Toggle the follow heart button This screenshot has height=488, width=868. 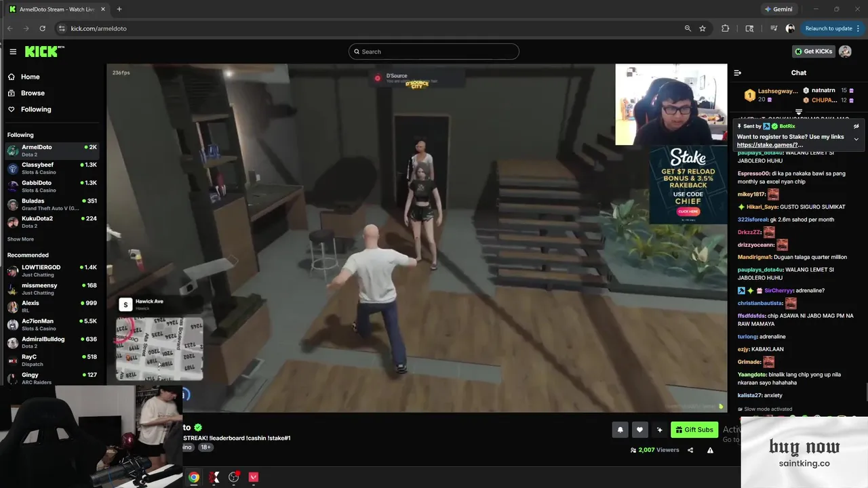pos(639,430)
